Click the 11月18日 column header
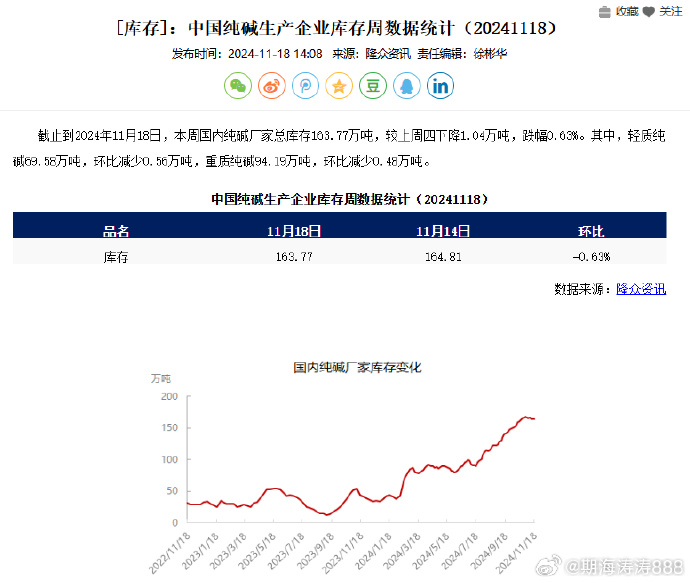The image size is (690, 583). point(294,231)
